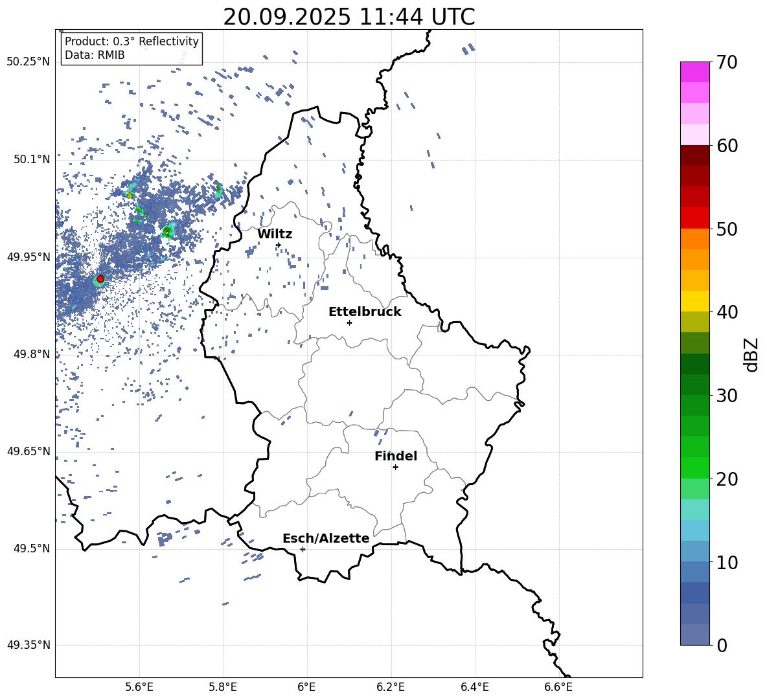Click the Esch/Alzette city label
The width and height of the screenshot is (767, 700).
326,538
